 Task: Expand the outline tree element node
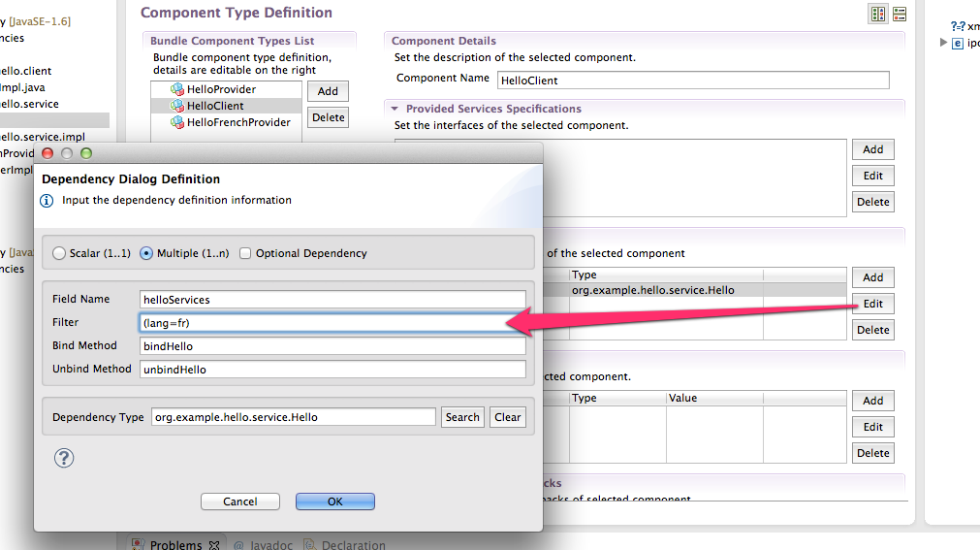[x=944, y=43]
